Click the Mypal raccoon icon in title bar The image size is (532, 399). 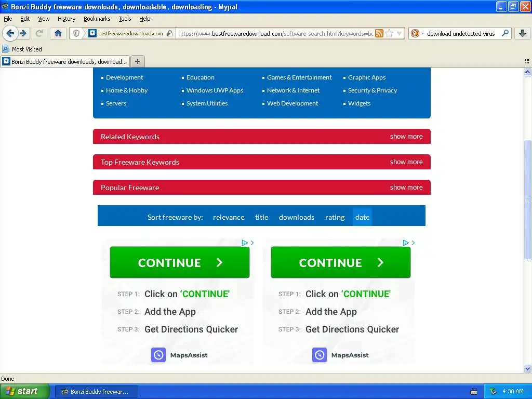click(5, 6)
